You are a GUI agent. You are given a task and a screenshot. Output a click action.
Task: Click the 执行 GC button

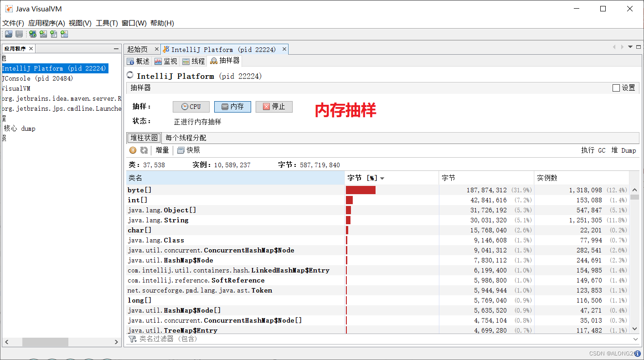(x=593, y=150)
